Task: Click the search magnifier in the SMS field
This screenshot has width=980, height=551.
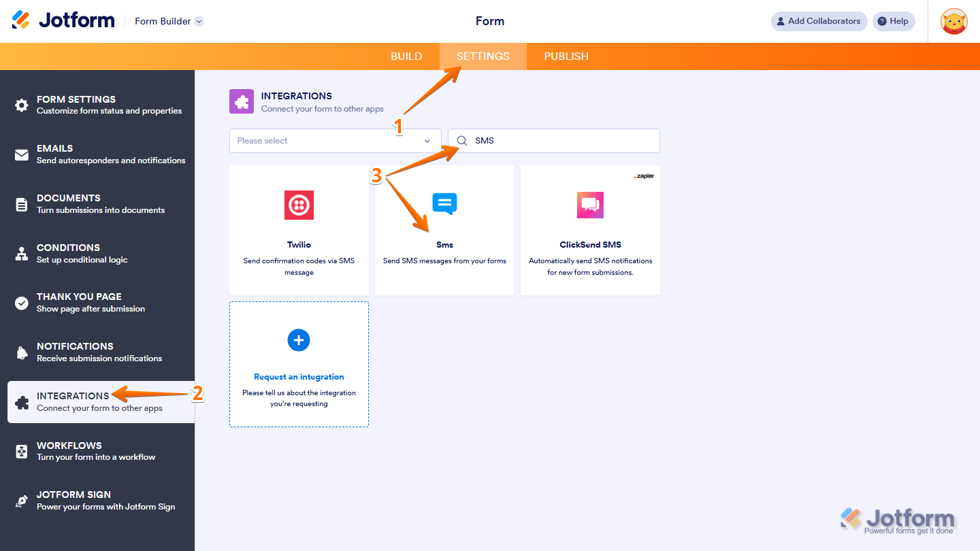Action: 462,140
